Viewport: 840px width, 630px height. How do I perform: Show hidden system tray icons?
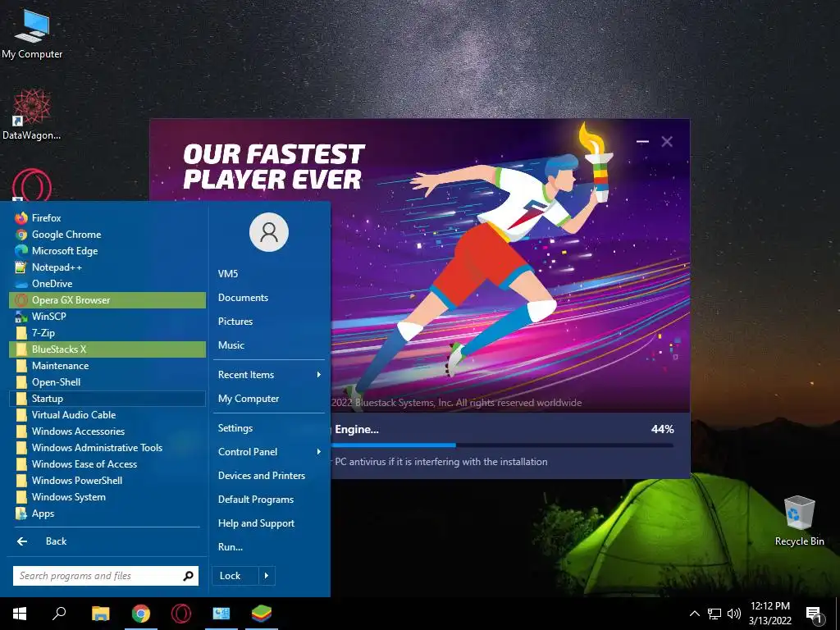(694, 614)
